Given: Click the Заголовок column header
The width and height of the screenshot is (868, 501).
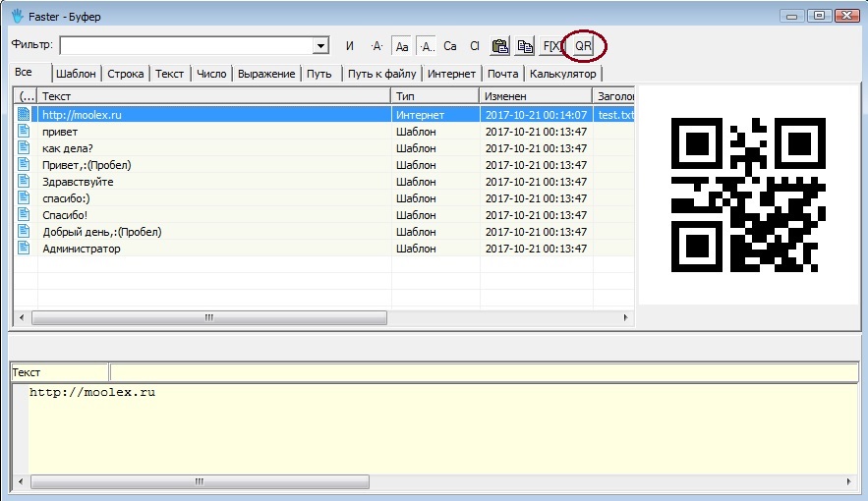Looking at the screenshot, I should pos(614,96).
